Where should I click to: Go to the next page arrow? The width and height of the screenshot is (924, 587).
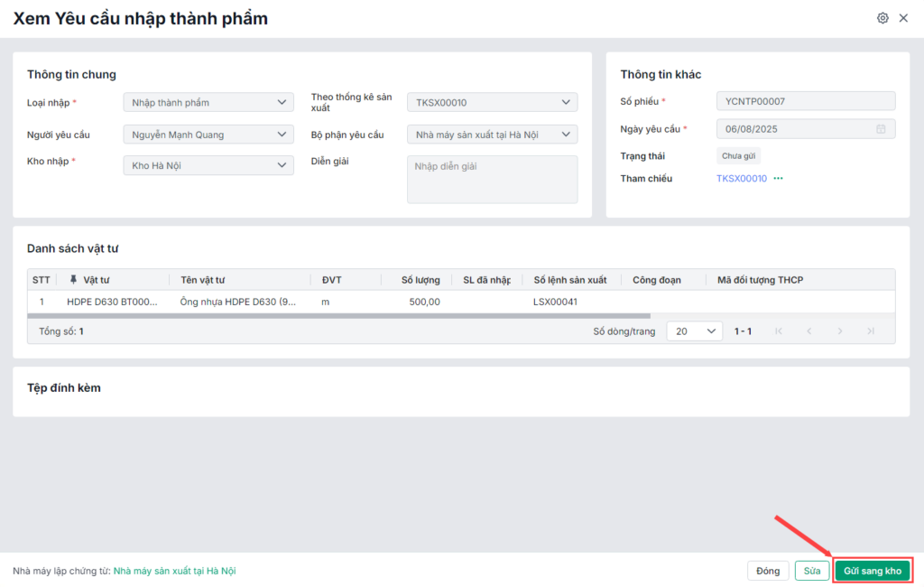point(840,331)
